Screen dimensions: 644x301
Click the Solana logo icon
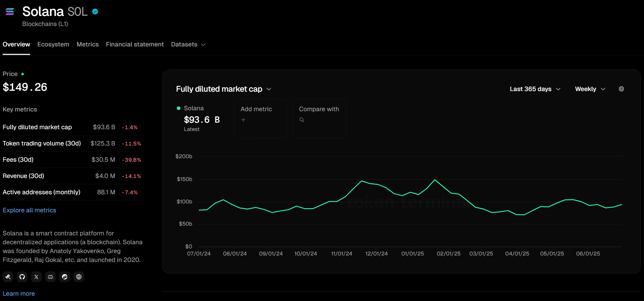coord(10,12)
